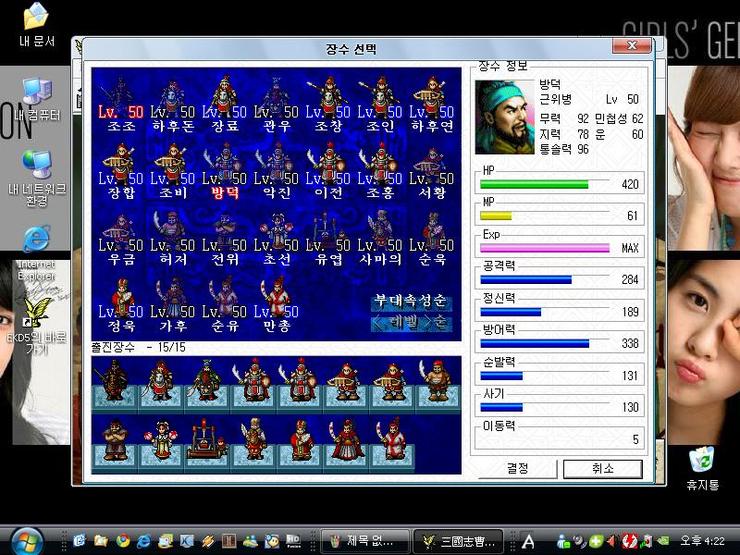Screen dimensions: 740x555
Task: Click the catapult unit in deployed list
Action: pos(206,440)
